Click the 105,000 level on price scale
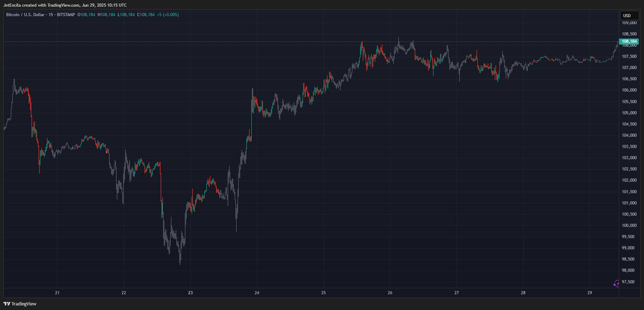This screenshot has height=310, width=644. [629, 113]
